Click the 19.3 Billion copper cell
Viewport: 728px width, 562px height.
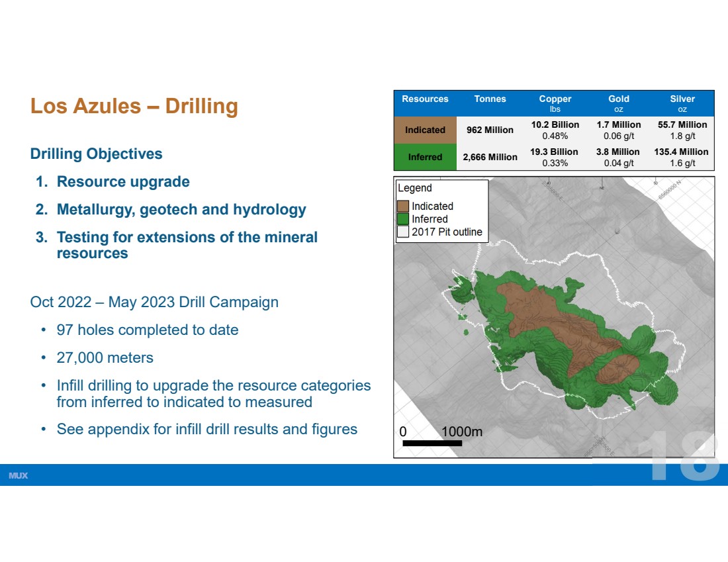pyautogui.click(x=555, y=157)
